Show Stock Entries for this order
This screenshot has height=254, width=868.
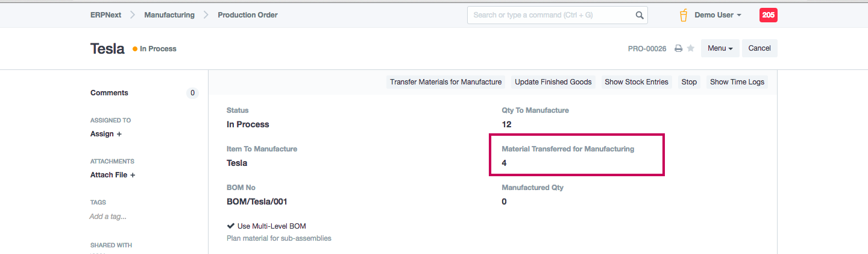point(637,82)
